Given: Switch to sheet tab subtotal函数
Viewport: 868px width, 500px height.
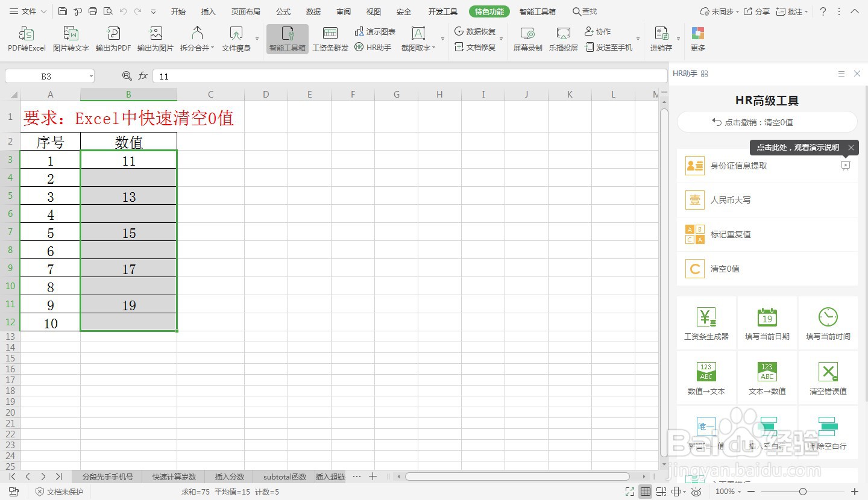Looking at the screenshot, I should [285, 477].
